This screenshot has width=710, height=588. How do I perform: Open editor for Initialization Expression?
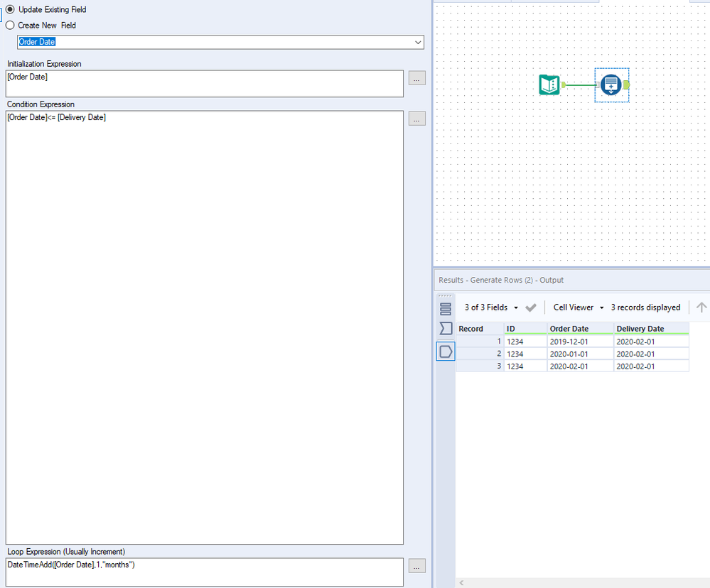pyautogui.click(x=416, y=78)
